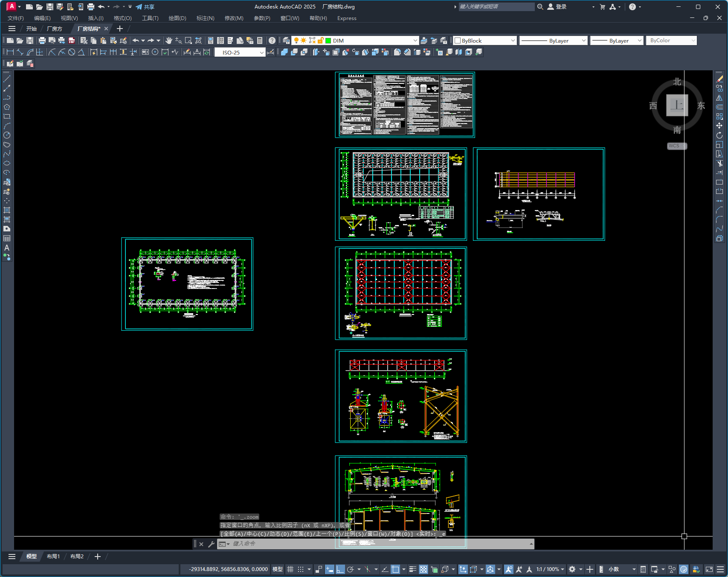Click the Help question mark in standard toolbar

tap(272, 40)
